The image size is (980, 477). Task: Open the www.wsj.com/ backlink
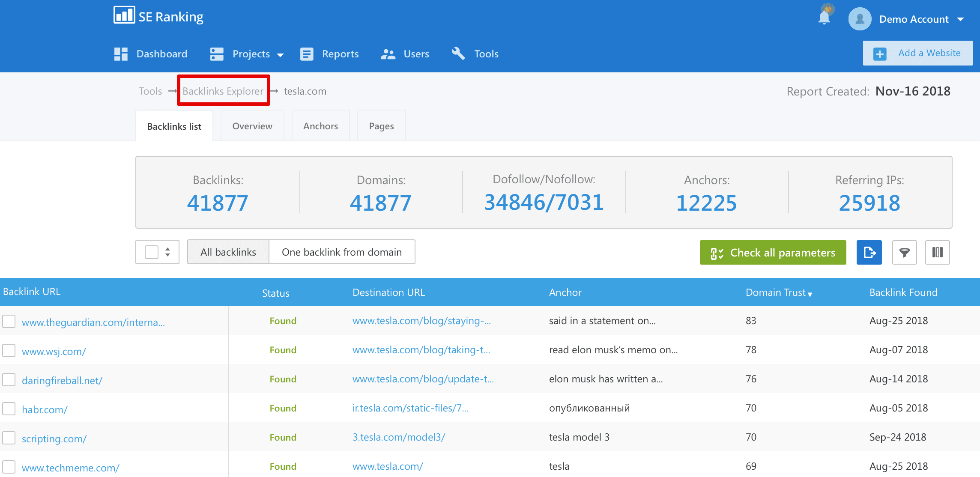[54, 351]
